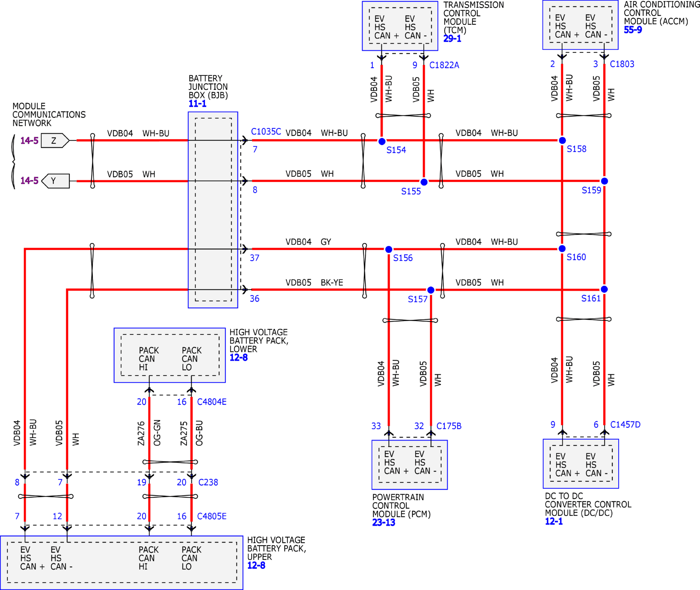Click connector label C1035C
700x590 pixels.
point(266,131)
